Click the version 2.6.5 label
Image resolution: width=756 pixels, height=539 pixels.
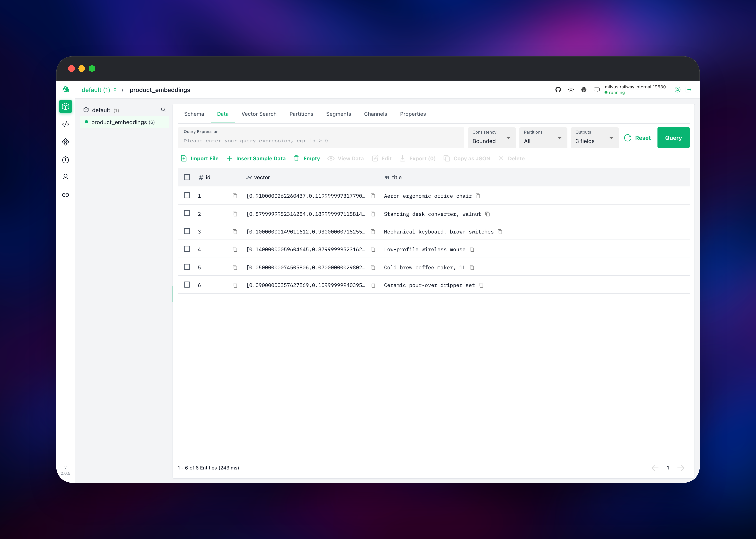coord(65,473)
